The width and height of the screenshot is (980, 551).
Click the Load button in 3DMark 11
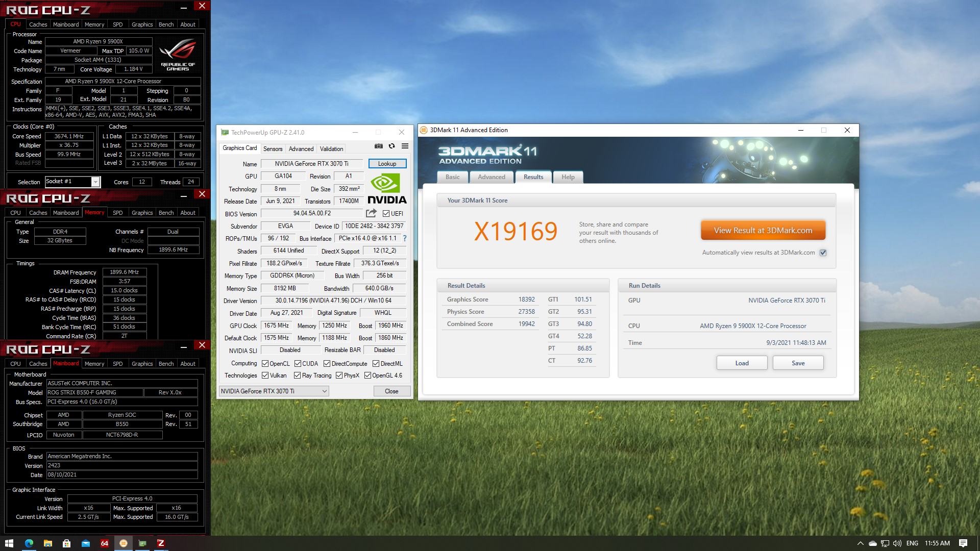point(742,363)
